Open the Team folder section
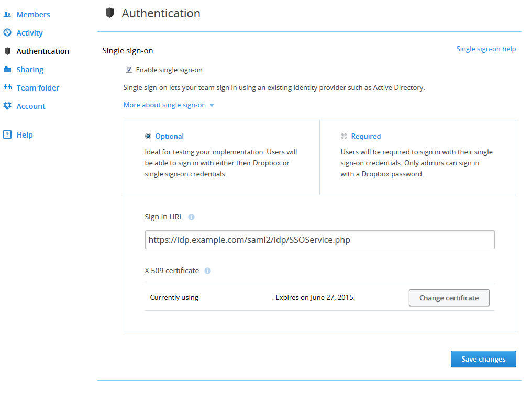The image size is (532, 393). coord(38,88)
